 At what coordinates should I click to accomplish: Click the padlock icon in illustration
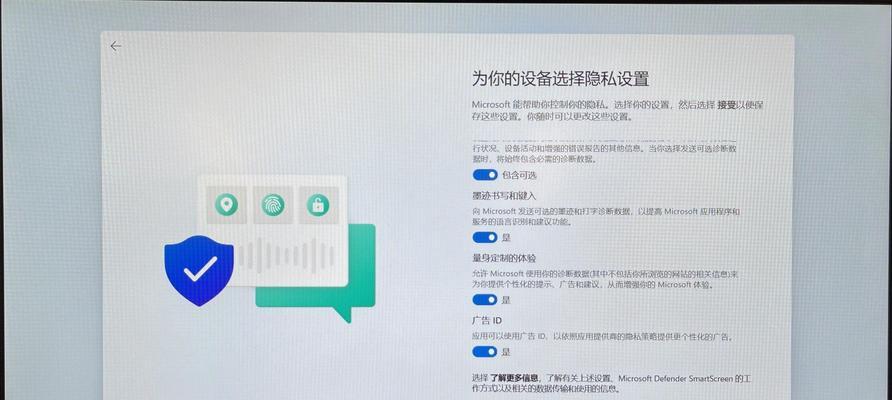coord(318,205)
